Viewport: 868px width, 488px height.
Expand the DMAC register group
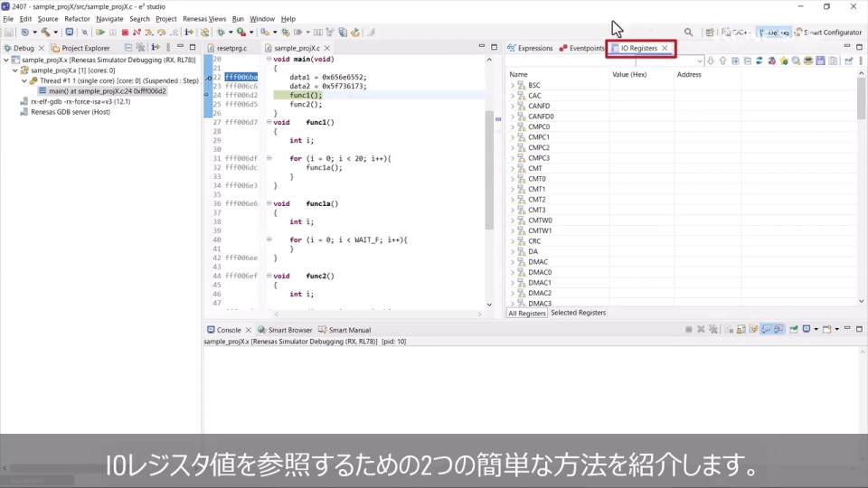pos(513,262)
